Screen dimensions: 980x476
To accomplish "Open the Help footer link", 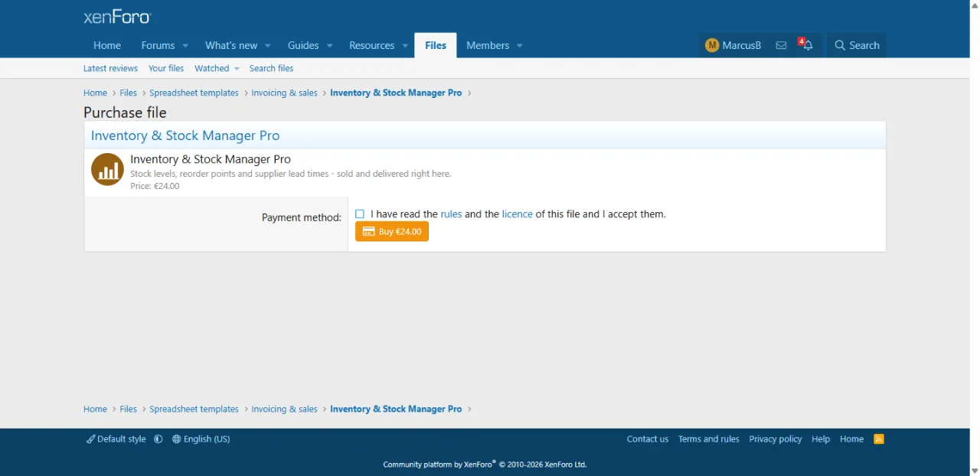I will point(821,439).
